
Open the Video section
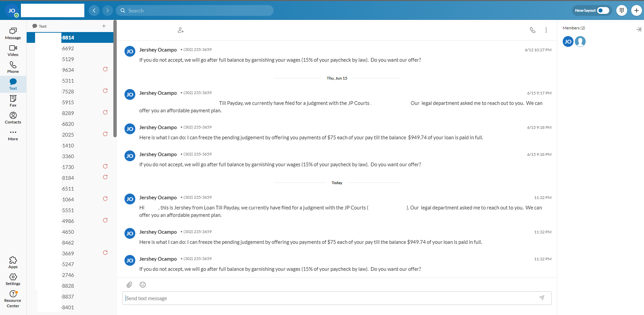13,51
